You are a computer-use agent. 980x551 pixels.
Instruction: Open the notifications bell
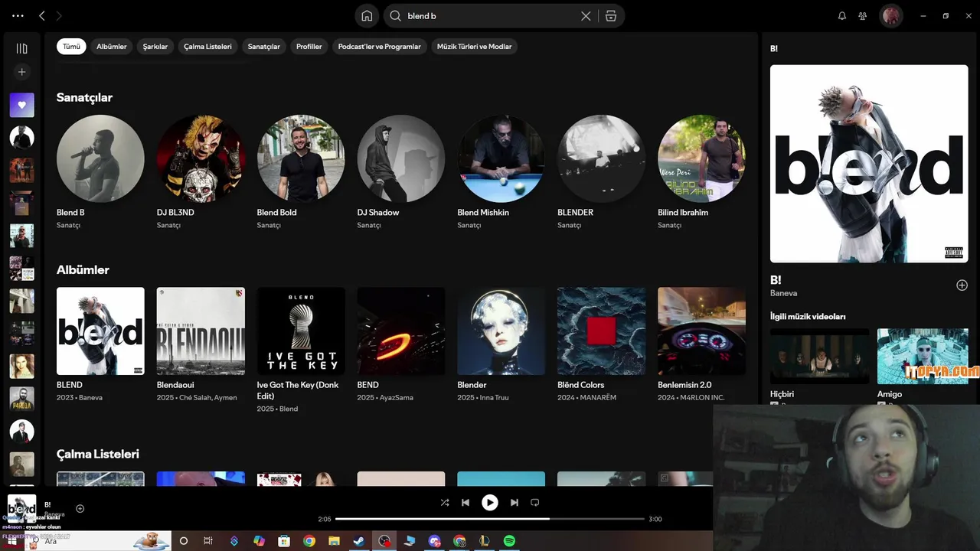(842, 16)
